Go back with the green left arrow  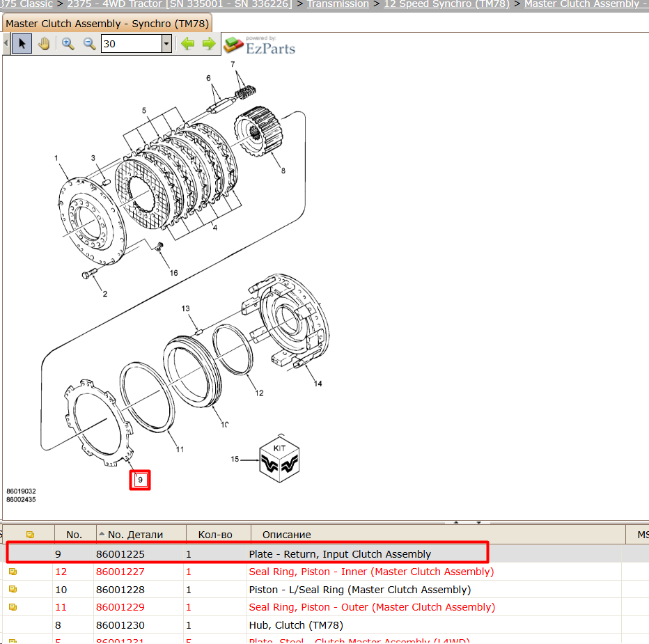click(x=188, y=43)
